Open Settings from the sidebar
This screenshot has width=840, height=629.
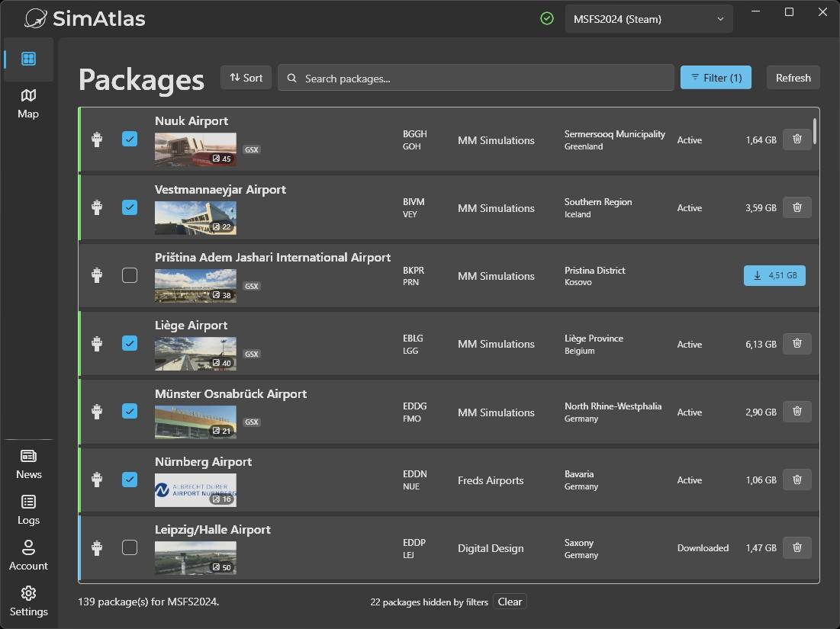(x=28, y=601)
